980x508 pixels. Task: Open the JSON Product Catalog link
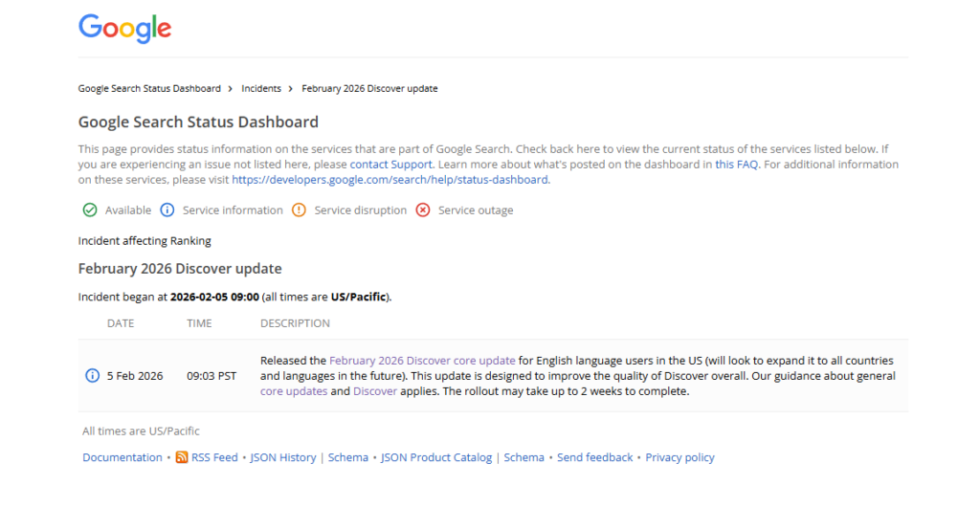click(x=436, y=458)
